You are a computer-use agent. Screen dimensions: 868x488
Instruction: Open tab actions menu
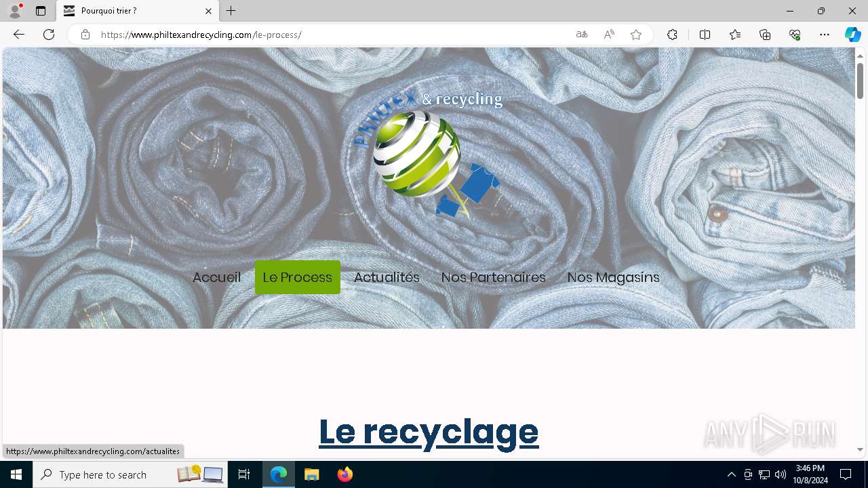(x=41, y=11)
